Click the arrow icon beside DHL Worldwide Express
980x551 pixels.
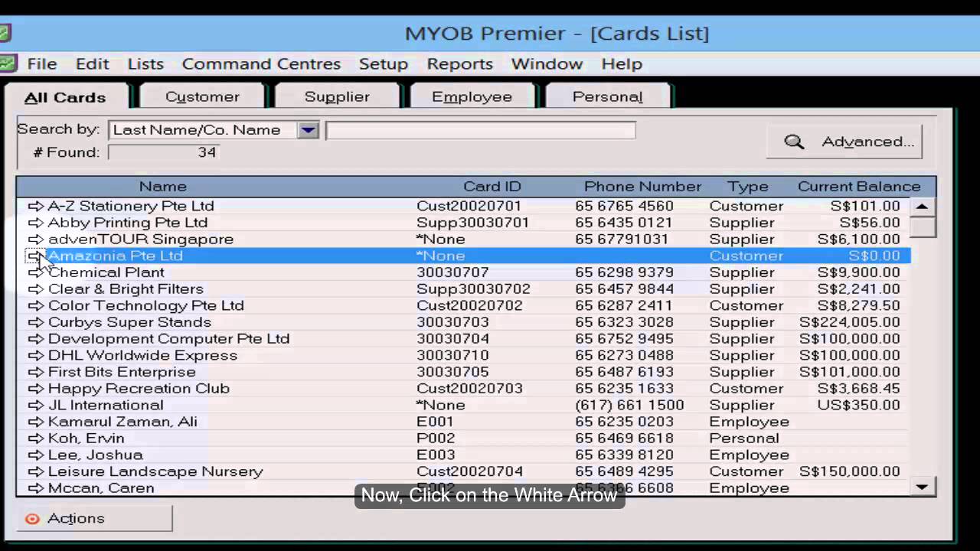click(x=36, y=356)
